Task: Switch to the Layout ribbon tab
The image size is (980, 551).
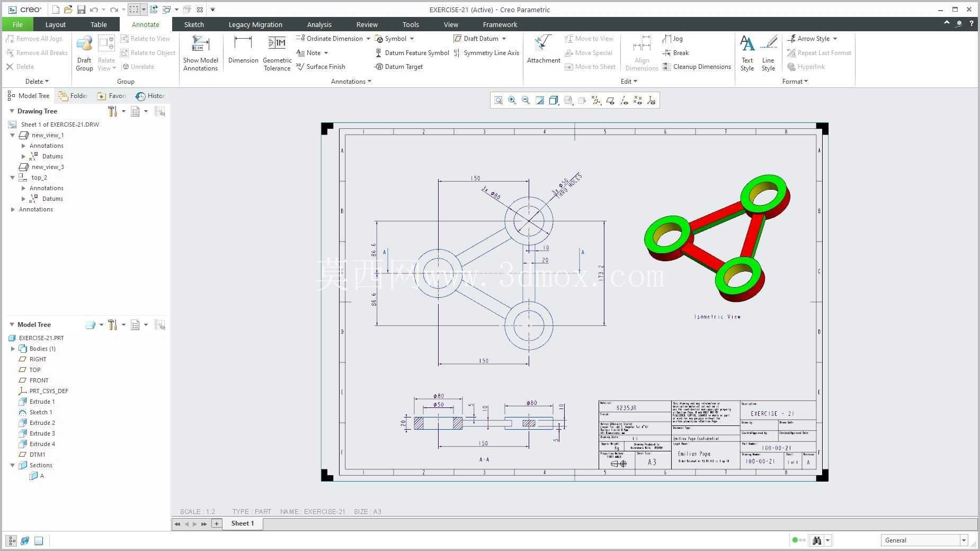Action: tap(56, 24)
